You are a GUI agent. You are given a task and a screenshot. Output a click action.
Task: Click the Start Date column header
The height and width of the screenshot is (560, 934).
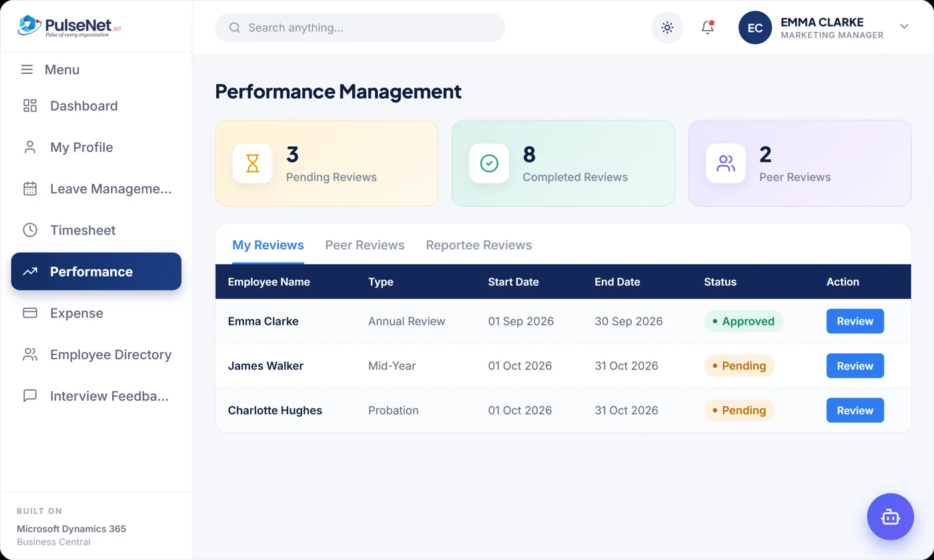[514, 282]
